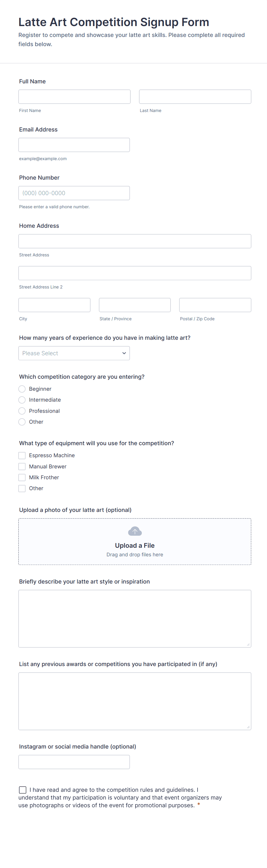Open the years of experience dropdown
Screen dimensions: 267x868
point(74,353)
